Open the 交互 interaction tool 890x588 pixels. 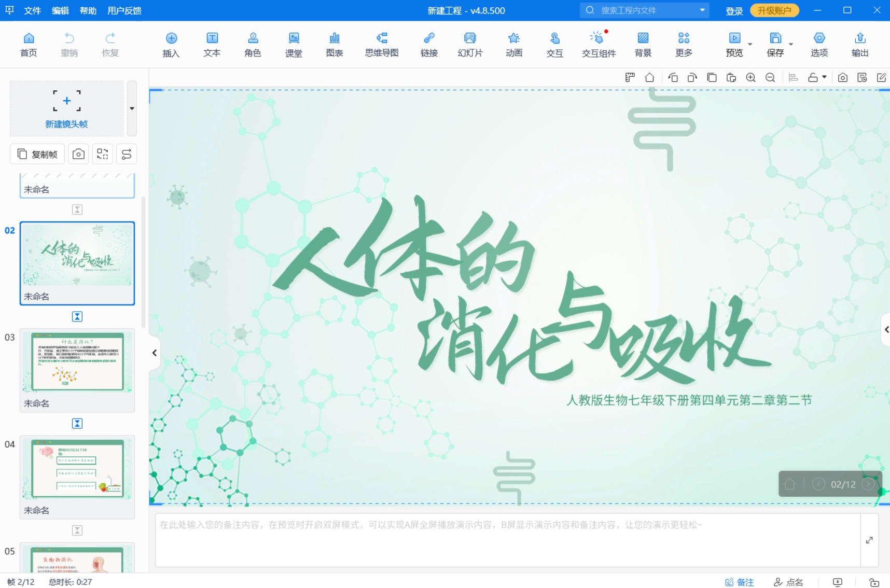click(554, 45)
